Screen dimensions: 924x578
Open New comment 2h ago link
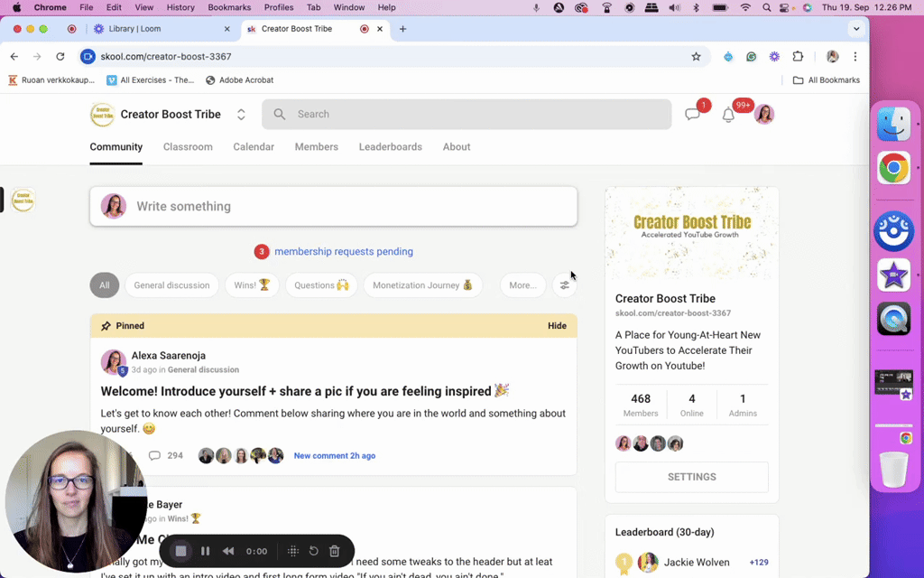coord(334,455)
